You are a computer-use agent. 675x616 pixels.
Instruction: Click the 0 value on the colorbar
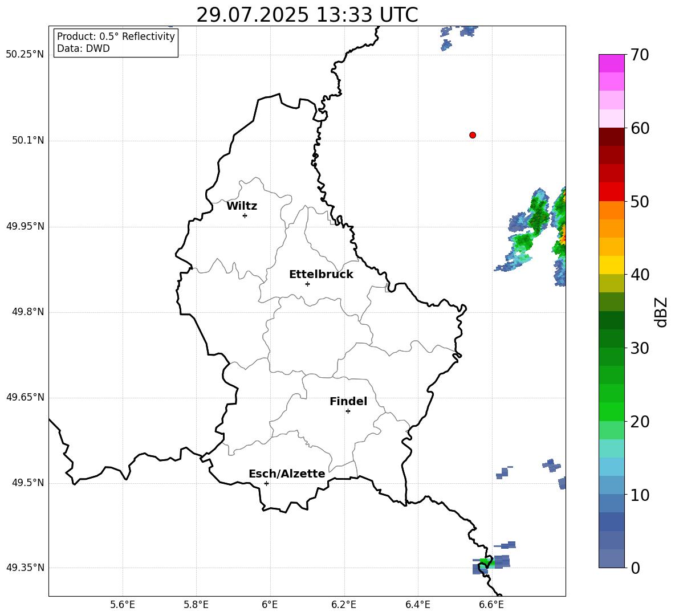(635, 568)
